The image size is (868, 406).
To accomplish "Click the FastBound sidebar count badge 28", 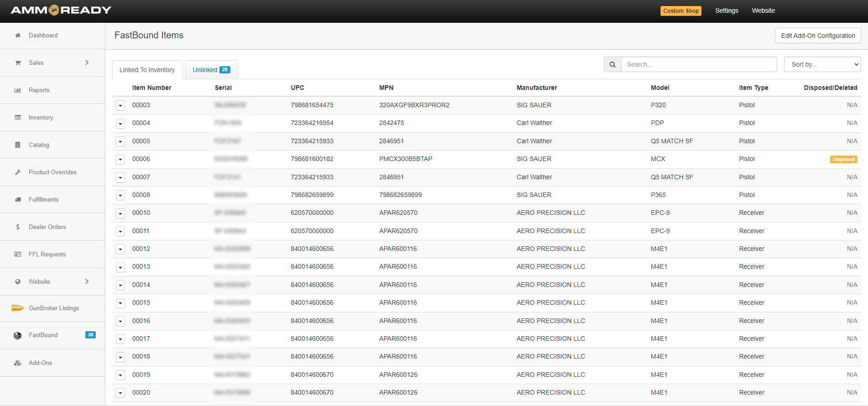I will click(90, 335).
